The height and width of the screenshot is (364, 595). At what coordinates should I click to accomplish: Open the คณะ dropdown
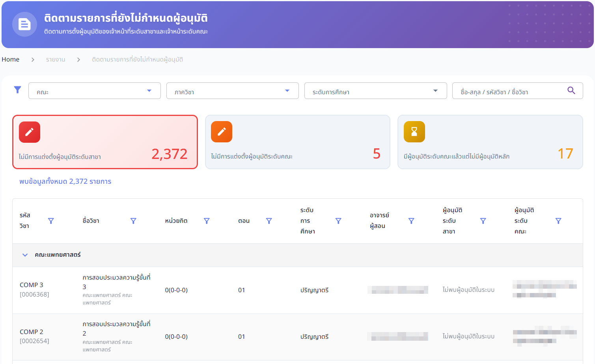pyautogui.click(x=95, y=91)
